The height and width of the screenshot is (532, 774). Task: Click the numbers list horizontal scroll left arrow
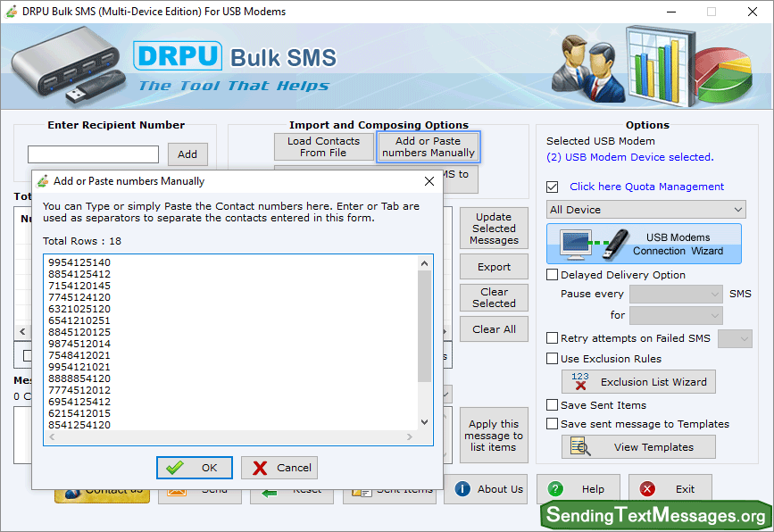[x=52, y=436]
